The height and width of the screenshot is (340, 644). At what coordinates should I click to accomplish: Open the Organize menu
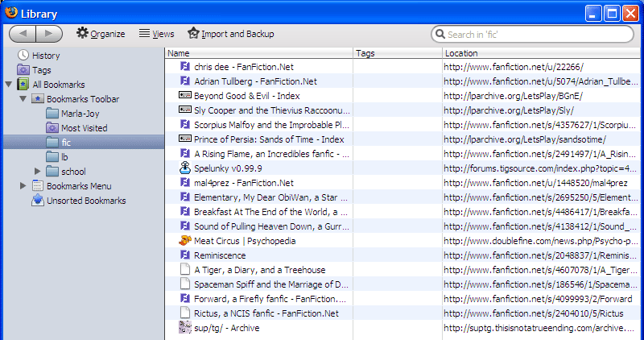pyautogui.click(x=101, y=34)
